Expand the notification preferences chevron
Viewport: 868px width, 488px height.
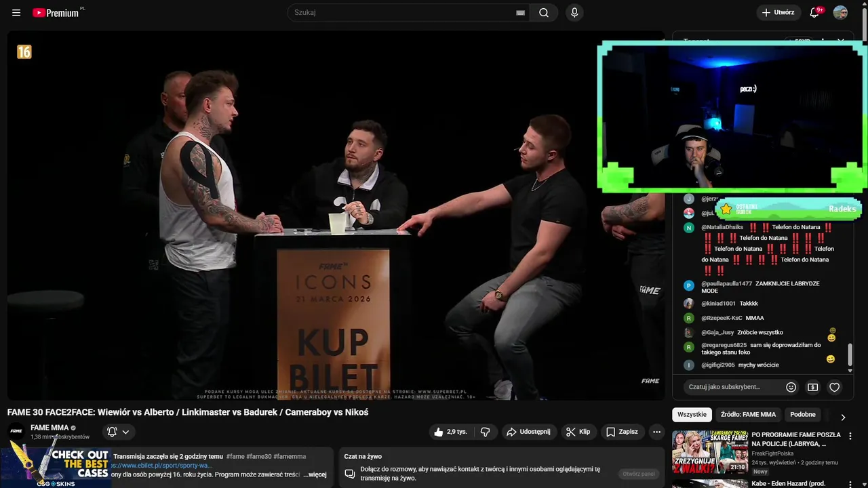click(125, 432)
